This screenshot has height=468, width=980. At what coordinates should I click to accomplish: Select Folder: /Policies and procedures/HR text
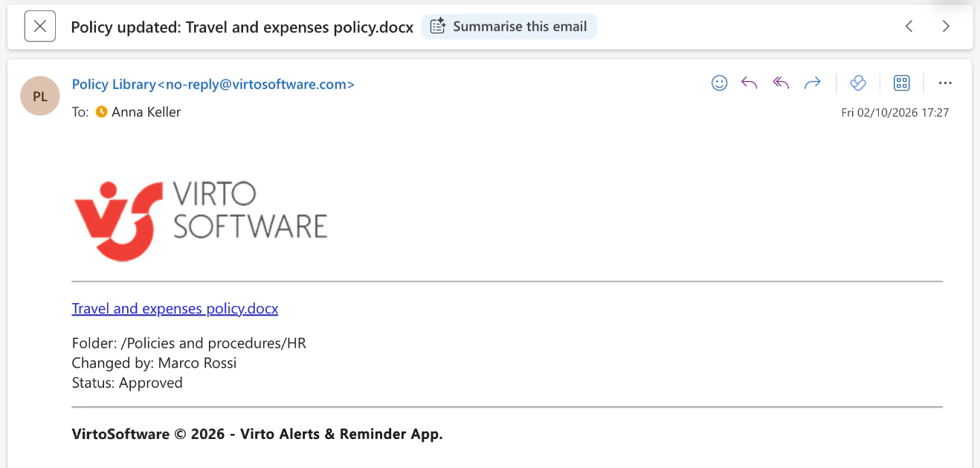click(189, 343)
